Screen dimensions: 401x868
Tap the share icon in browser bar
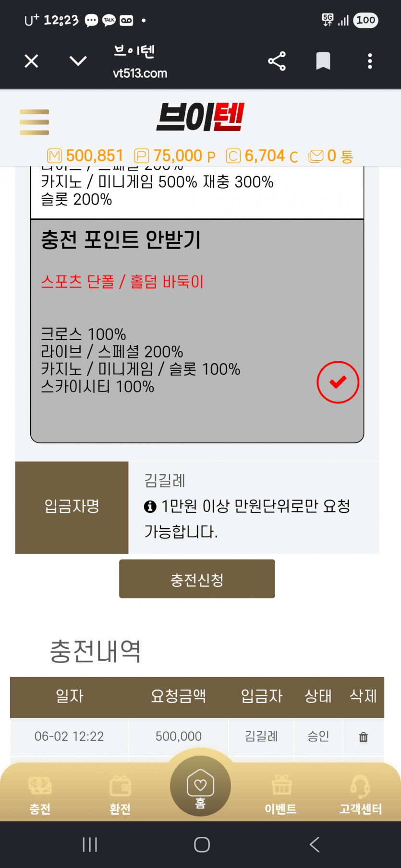[x=277, y=61]
